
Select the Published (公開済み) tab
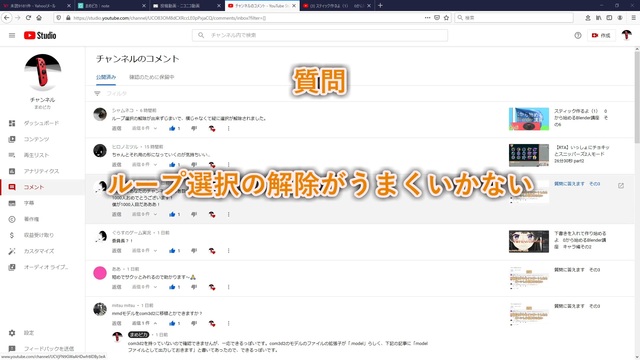(106, 77)
